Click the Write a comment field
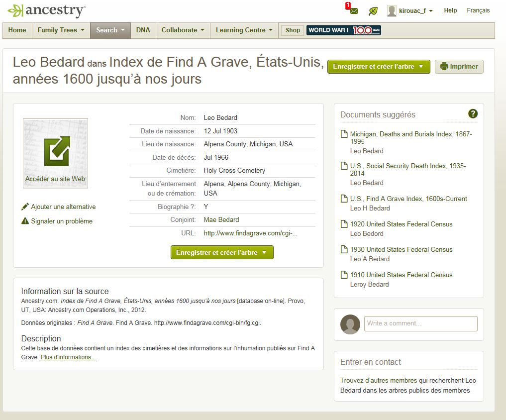The image size is (506, 420). coord(421,323)
